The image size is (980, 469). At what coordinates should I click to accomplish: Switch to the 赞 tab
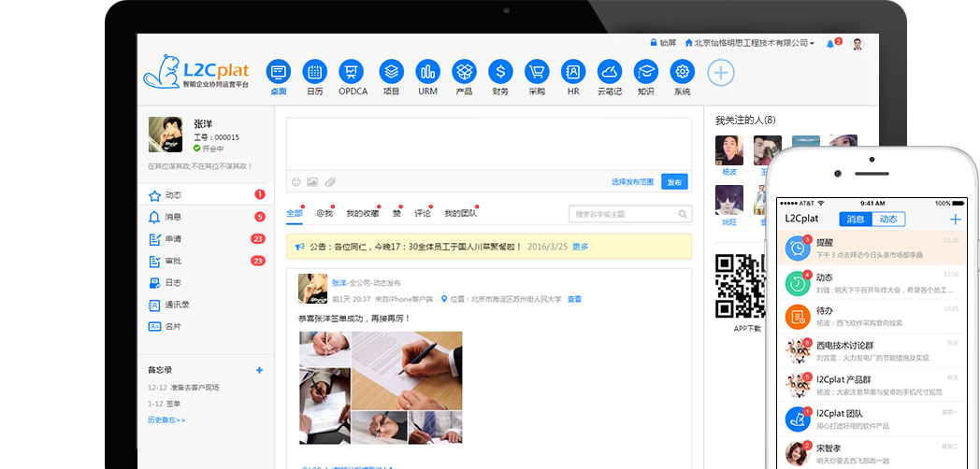click(396, 213)
